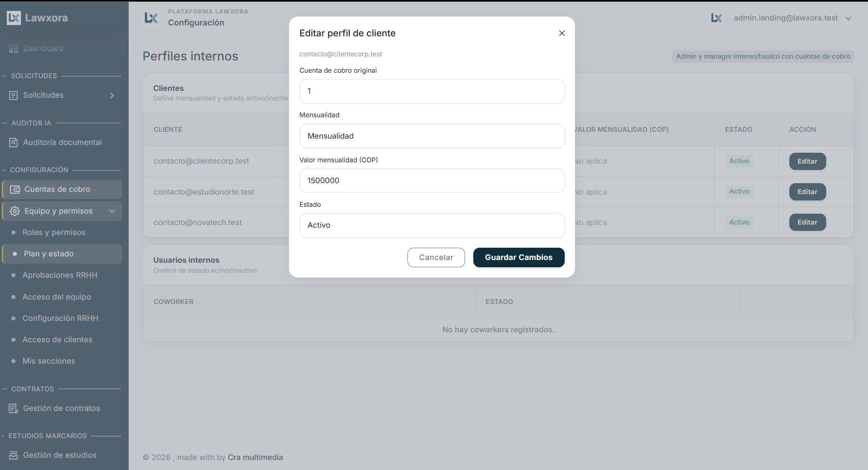Open Acceso del equipo menu item

pos(57,297)
